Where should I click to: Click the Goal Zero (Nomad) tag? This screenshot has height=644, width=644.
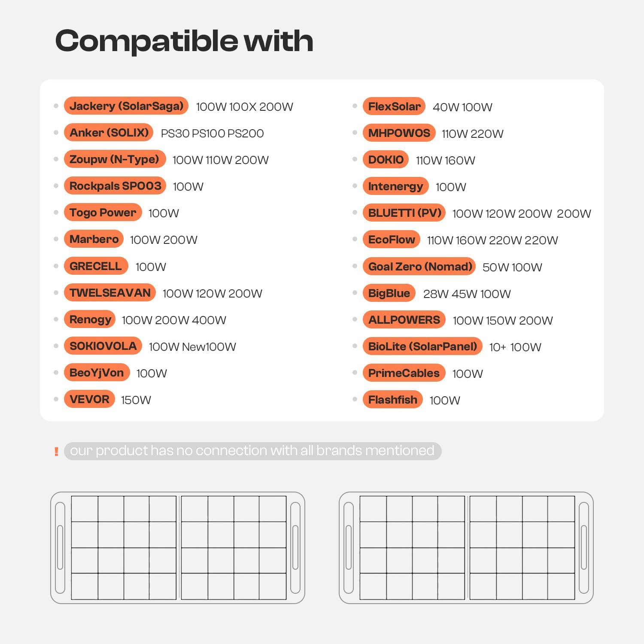point(419,267)
